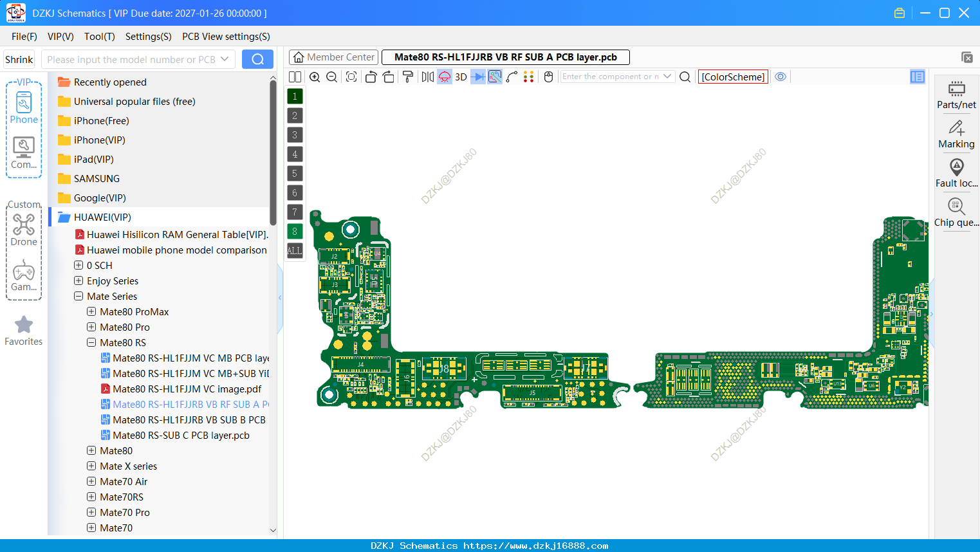
Task: Open the model number dropdown arrow
Action: pos(225,59)
